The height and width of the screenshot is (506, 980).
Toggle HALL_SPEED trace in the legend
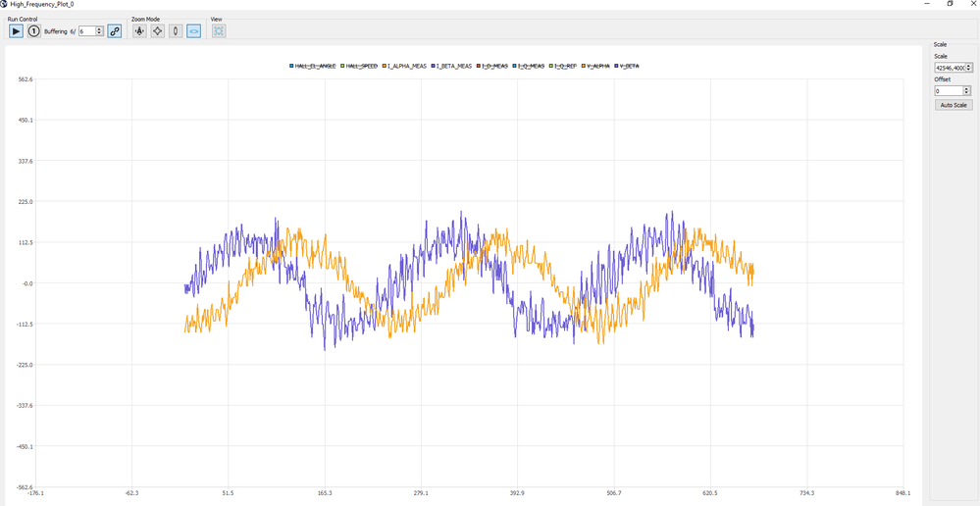click(359, 66)
